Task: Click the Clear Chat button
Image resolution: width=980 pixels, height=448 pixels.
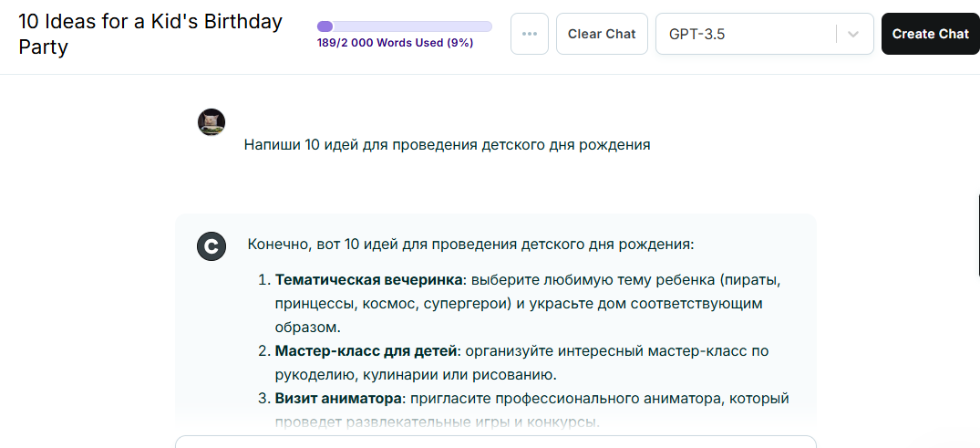Action: (602, 34)
